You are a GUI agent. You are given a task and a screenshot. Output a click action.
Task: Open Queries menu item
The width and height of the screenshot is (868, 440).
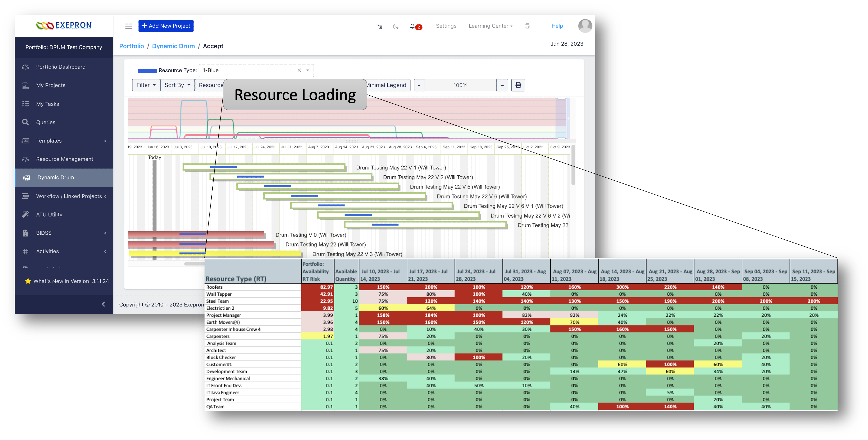tap(64, 122)
